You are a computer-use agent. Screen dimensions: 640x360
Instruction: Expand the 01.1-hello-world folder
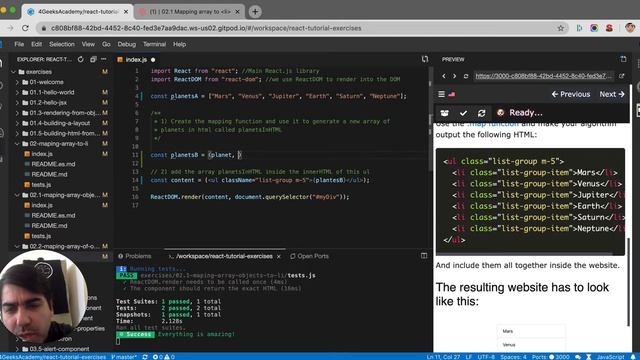coord(17,92)
